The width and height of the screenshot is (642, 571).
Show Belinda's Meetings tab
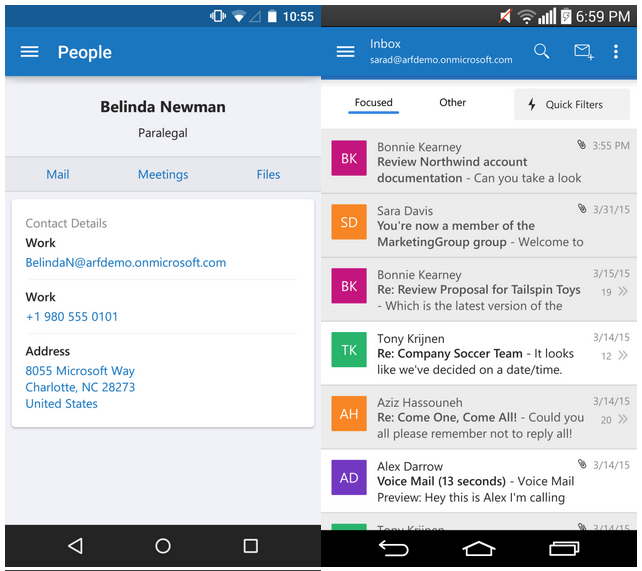163,174
